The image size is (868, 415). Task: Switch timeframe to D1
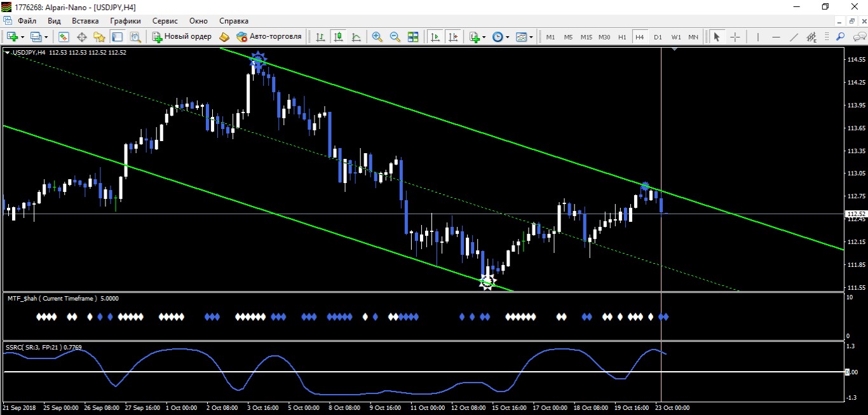point(658,37)
